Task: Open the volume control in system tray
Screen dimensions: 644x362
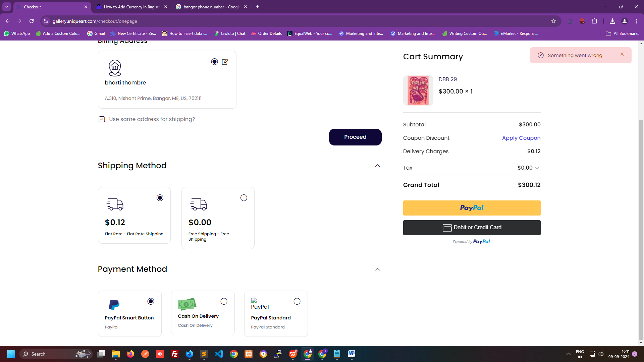Action: point(601,354)
